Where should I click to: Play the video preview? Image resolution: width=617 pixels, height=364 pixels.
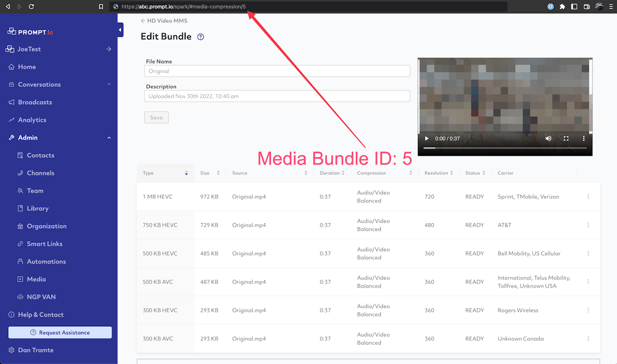(427, 138)
